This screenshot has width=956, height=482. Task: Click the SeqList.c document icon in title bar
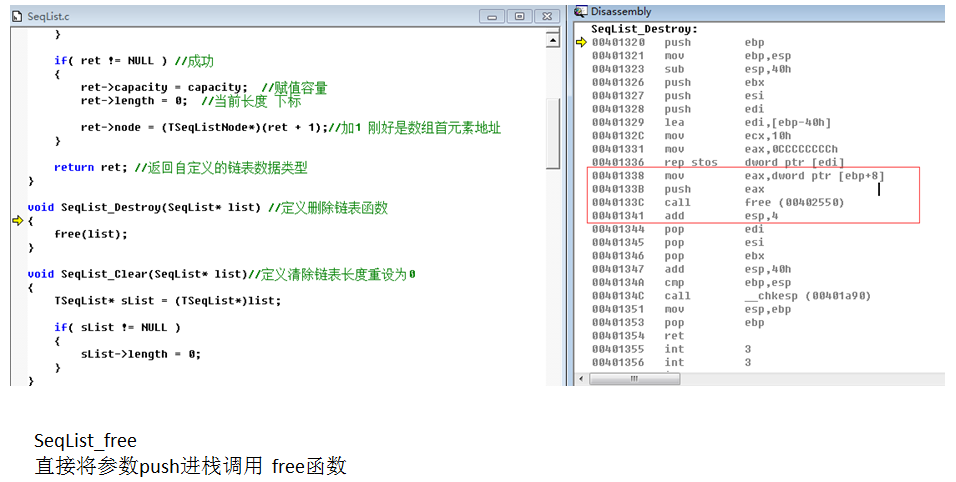(x=18, y=16)
